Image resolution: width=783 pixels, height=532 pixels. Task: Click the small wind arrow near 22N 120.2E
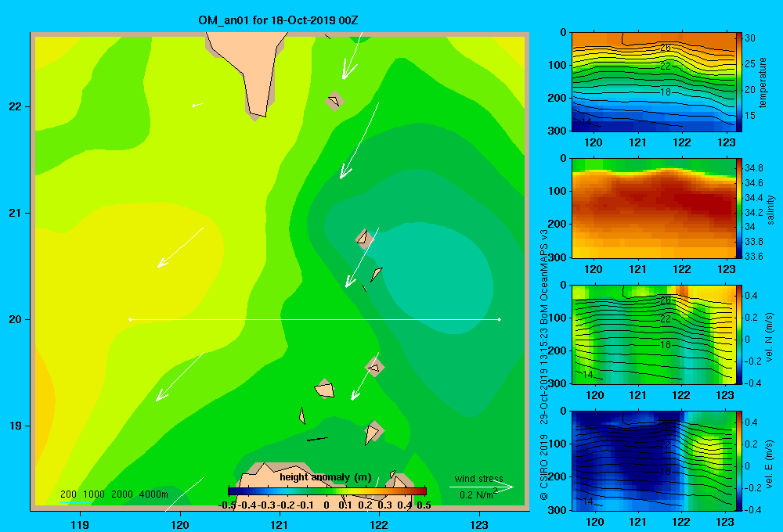click(198, 105)
